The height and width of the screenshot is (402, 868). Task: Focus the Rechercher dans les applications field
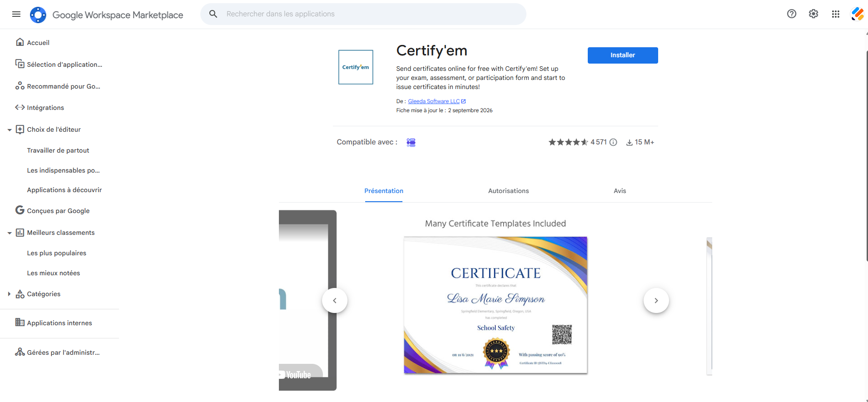pyautogui.click(x=363, y=14)
